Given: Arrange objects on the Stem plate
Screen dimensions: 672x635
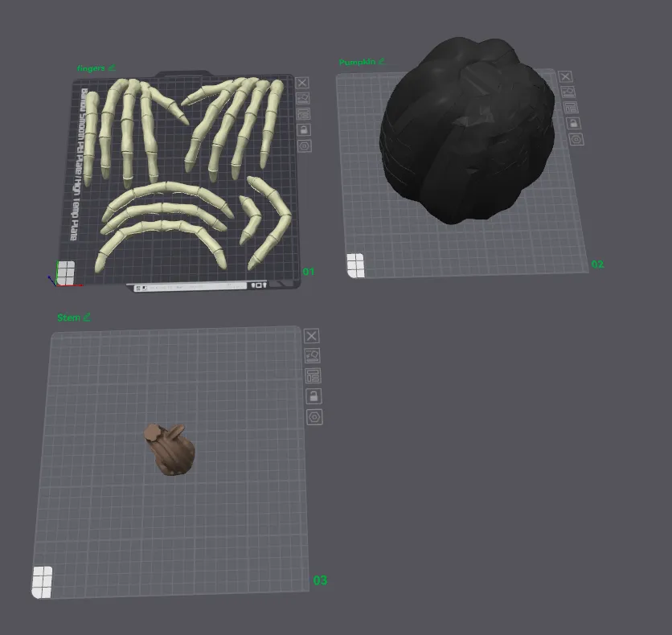Looking at the screenshot, I should click(x=313, y=375).
